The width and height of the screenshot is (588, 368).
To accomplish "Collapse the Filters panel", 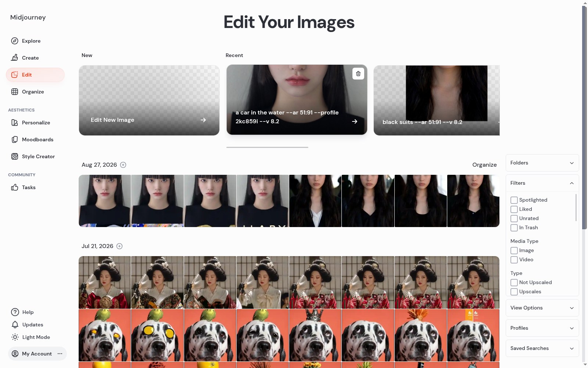I will (x=542, y=183).
